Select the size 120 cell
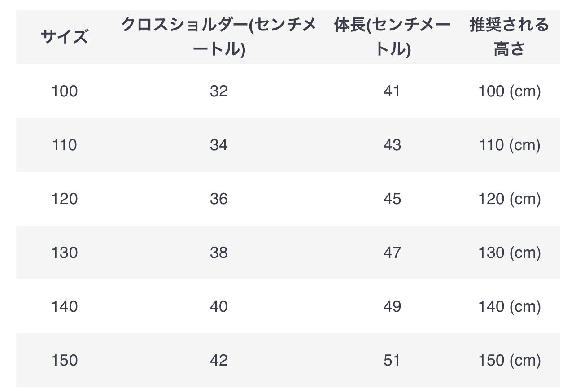The height and width of the screenshot is (392, 576). tap(64, 199)
